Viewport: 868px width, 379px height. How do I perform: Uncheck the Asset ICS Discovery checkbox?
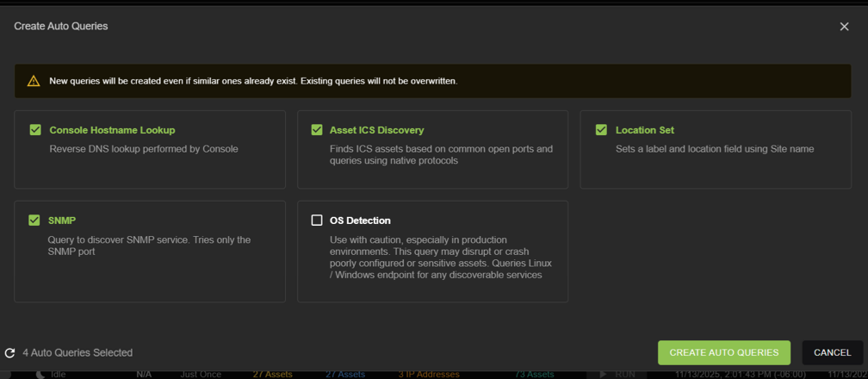[x=317, y=130]
